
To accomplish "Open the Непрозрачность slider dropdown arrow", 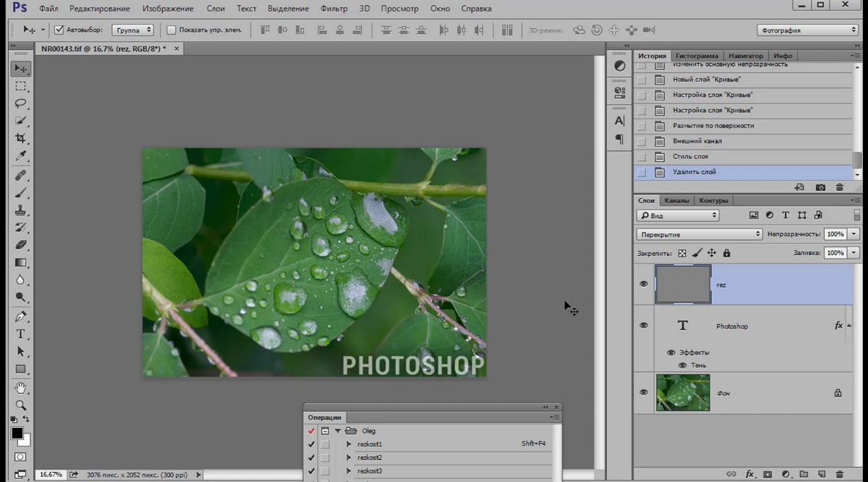I will point(854,234).
